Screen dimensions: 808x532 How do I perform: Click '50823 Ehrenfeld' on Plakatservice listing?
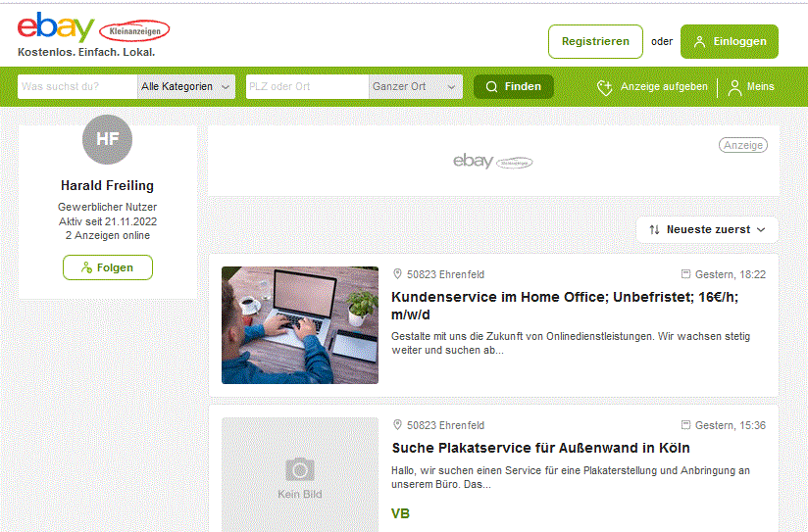445,425
